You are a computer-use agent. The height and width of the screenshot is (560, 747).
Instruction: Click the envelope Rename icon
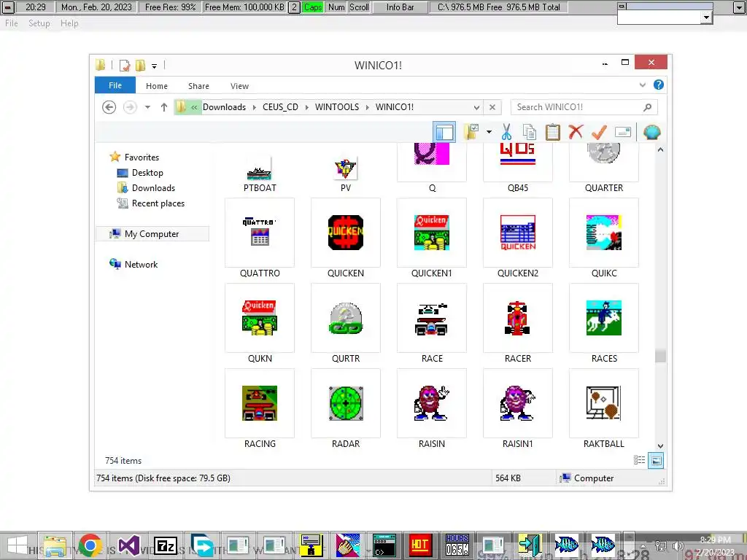click(x=623, y=132)
